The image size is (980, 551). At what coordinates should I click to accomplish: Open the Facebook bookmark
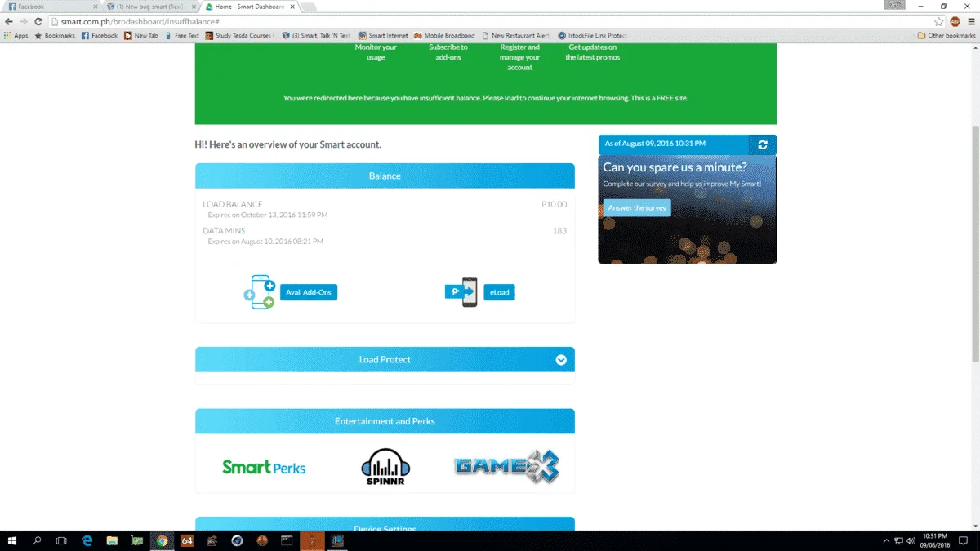tap(100, 36)
